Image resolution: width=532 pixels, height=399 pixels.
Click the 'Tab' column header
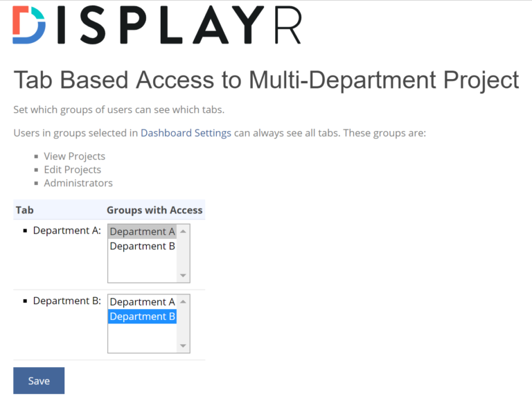coord(24,210)
